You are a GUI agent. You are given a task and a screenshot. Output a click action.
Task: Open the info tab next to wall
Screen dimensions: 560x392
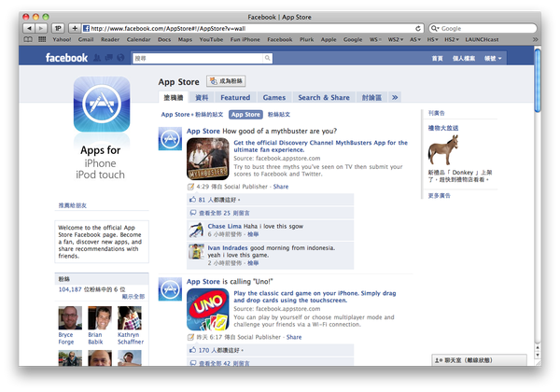point(202,97)
